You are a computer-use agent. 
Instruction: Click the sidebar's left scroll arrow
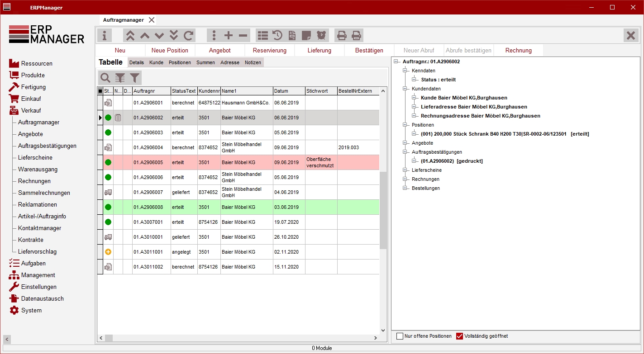click(7, 339)
